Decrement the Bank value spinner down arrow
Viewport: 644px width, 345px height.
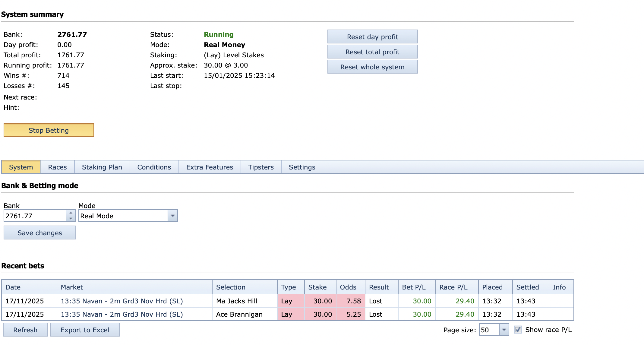[x=71, y=219]
